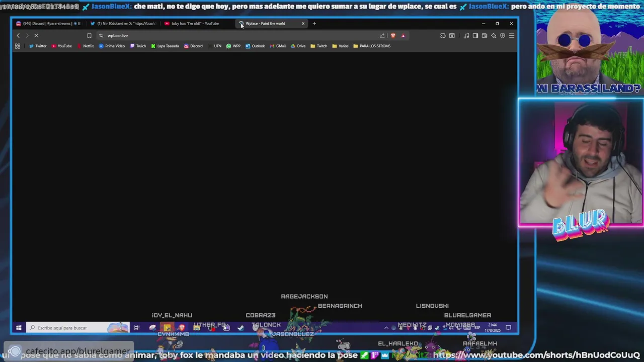Click the ESP keyboard language indicator
Viewport: 644px width, 362px height.
coord(477,328)
